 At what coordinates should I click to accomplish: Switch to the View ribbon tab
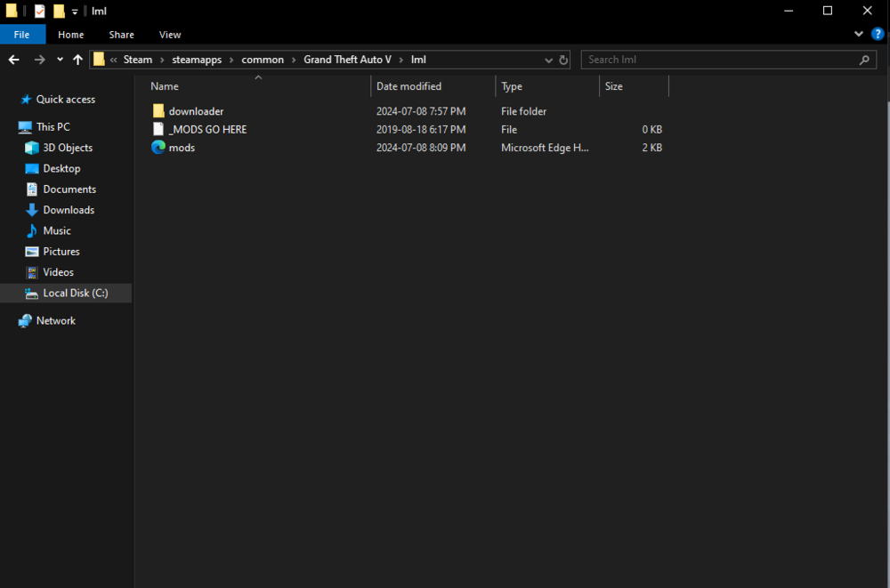click(169, 34)
